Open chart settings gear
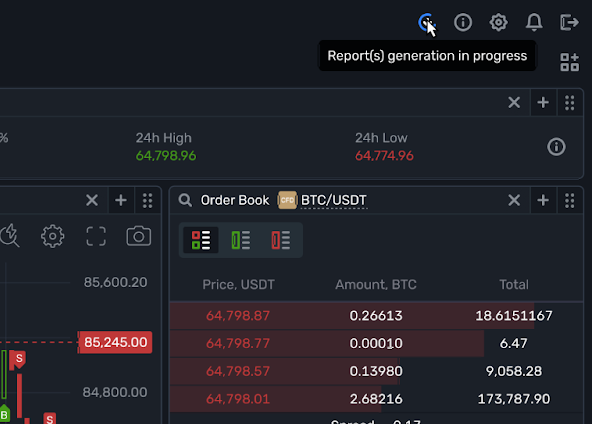This screenshot has width=592, height=424. (x=52, y=236)
